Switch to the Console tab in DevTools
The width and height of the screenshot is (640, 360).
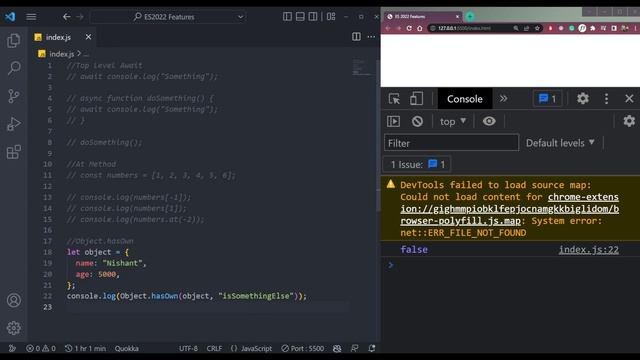[x=464, y=99]
